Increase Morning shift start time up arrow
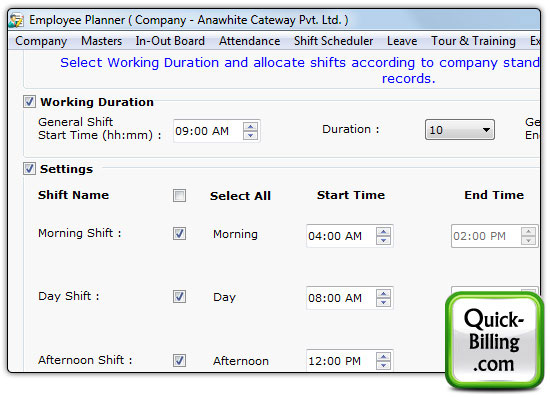The width and height of the screenshot is (550, 397). (383, 232)
